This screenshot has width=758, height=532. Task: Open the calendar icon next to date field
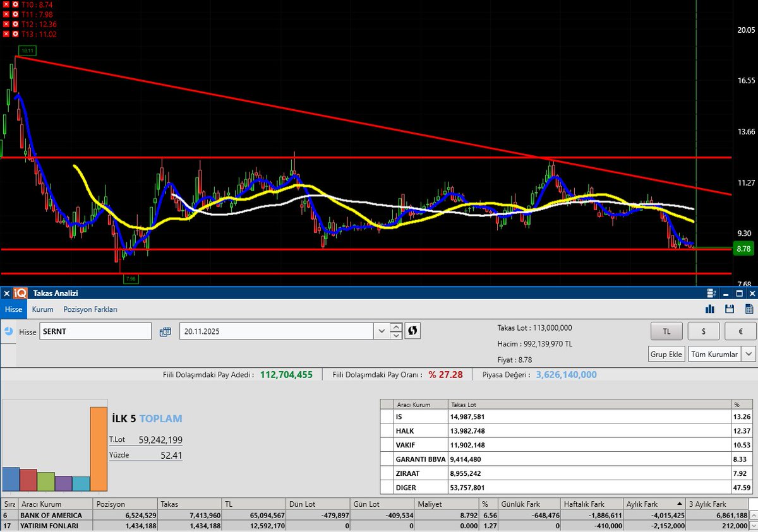click(165, 331)
